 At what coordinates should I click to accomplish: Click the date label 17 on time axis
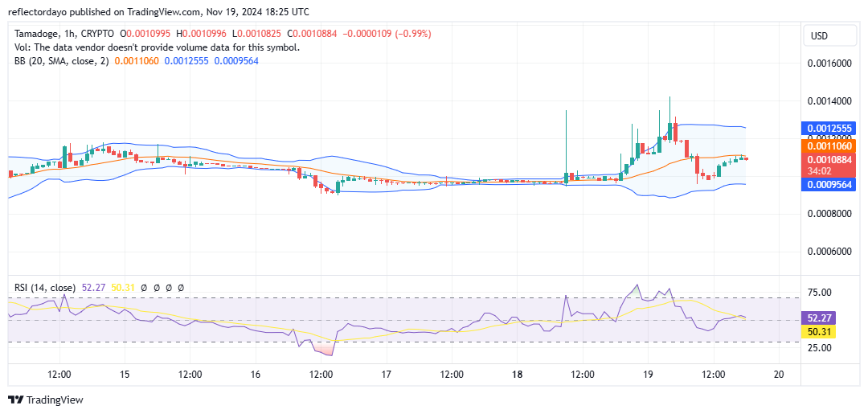[387, 375]
